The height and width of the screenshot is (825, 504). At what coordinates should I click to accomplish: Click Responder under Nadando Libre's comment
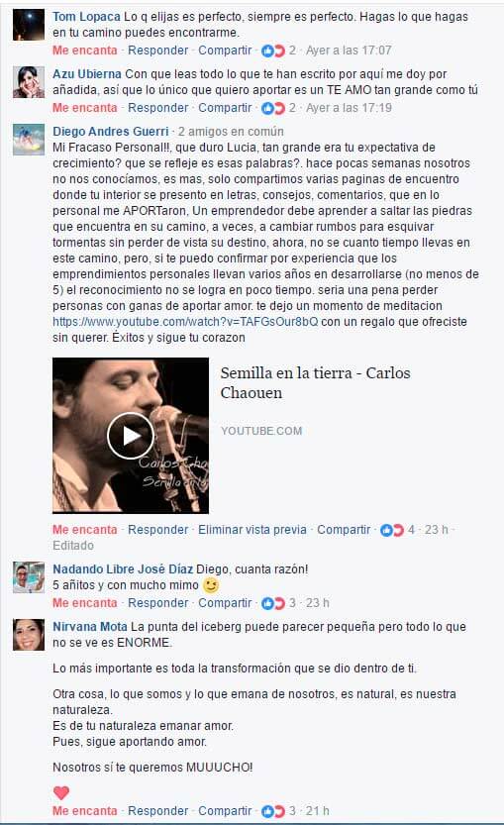click(157, 603)
